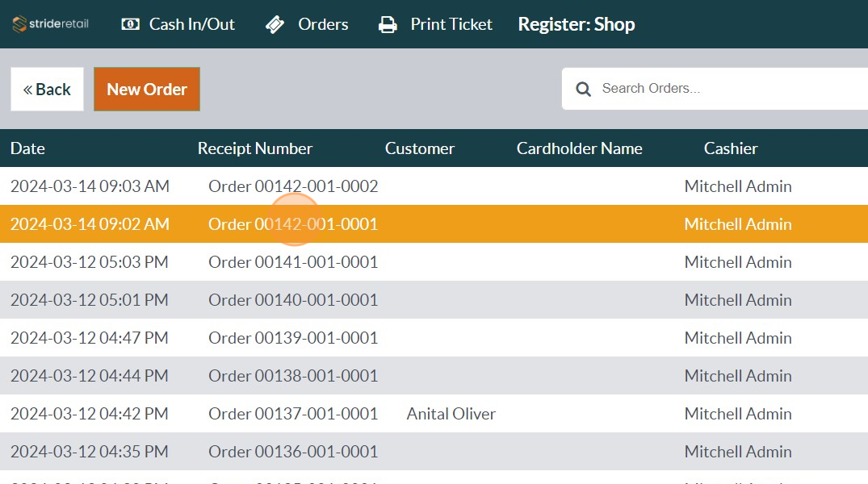
Task: Click Mitchell Admin in order 00139-001-0001 row
Action: (738, 338)
